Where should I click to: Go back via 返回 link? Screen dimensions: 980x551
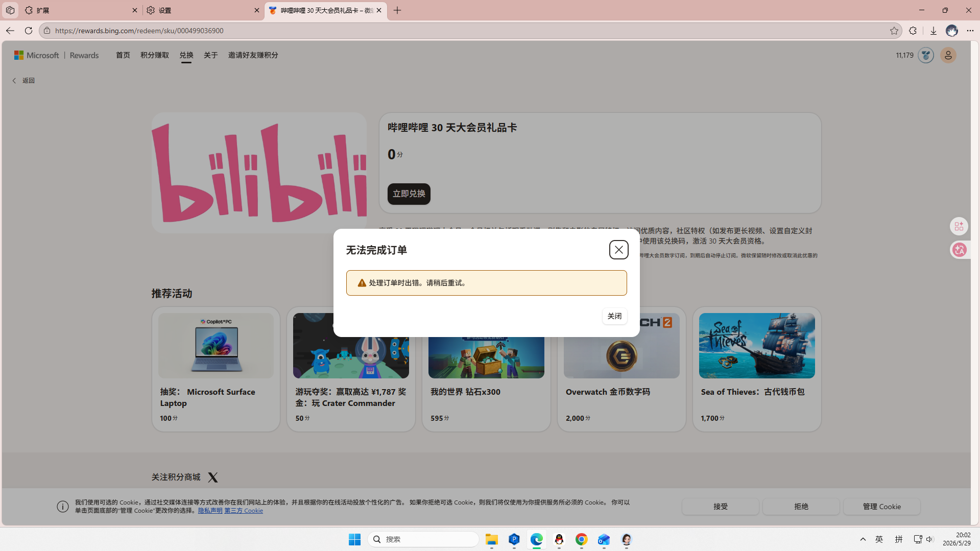pyautogui.click(x=23, y=81)
